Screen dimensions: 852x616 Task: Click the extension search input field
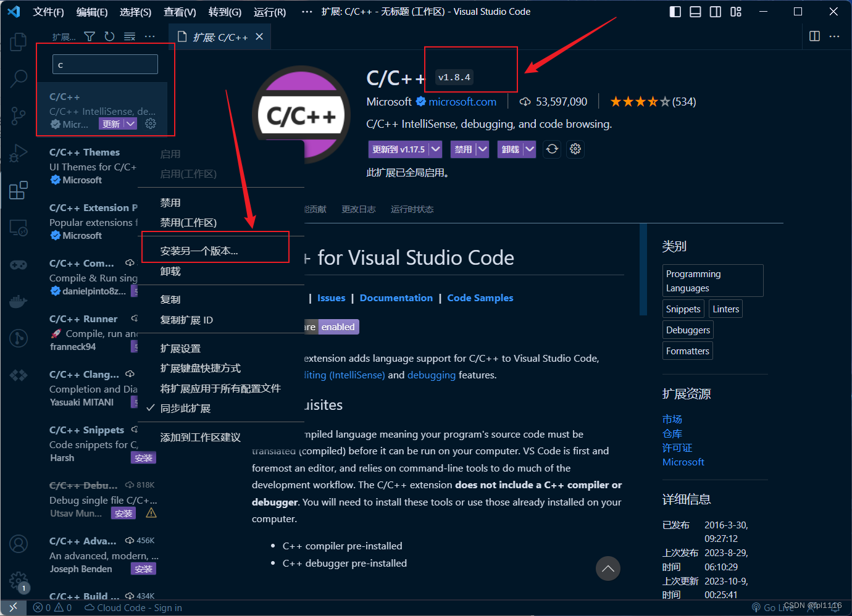[105, 64]
